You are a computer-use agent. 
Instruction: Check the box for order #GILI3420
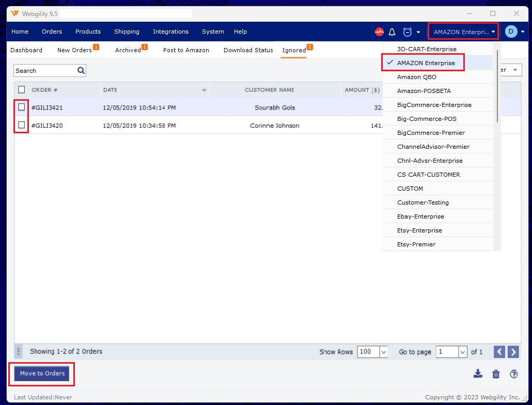coord(21,125)
